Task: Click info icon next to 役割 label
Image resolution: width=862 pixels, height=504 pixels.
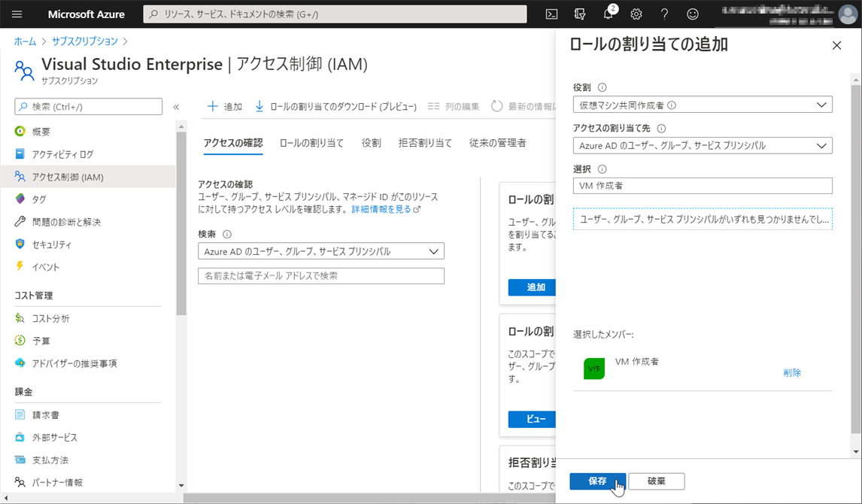Action: [x=602, y=87]
